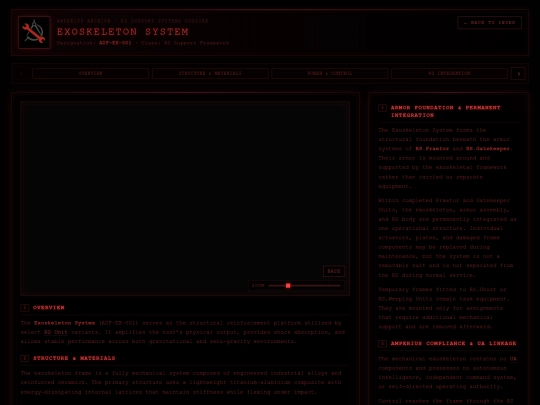Adjust the Zoom slider handle

click(288, 285)
